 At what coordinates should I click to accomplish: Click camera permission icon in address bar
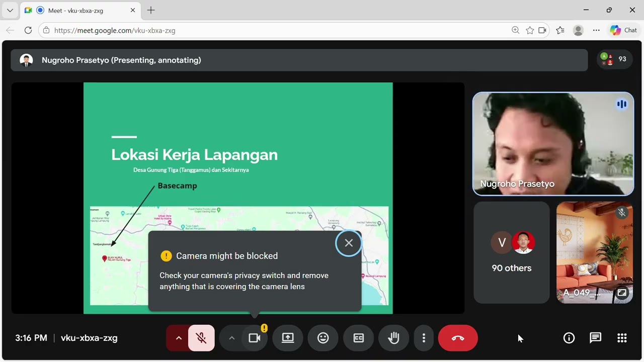click(x=542, y=30)
